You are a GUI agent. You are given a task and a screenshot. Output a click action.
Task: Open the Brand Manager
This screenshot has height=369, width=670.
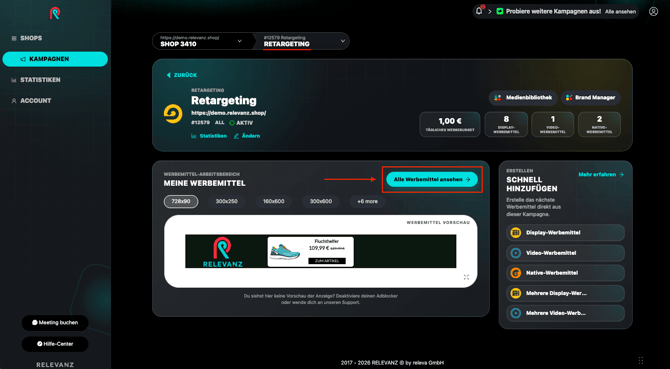591,98
